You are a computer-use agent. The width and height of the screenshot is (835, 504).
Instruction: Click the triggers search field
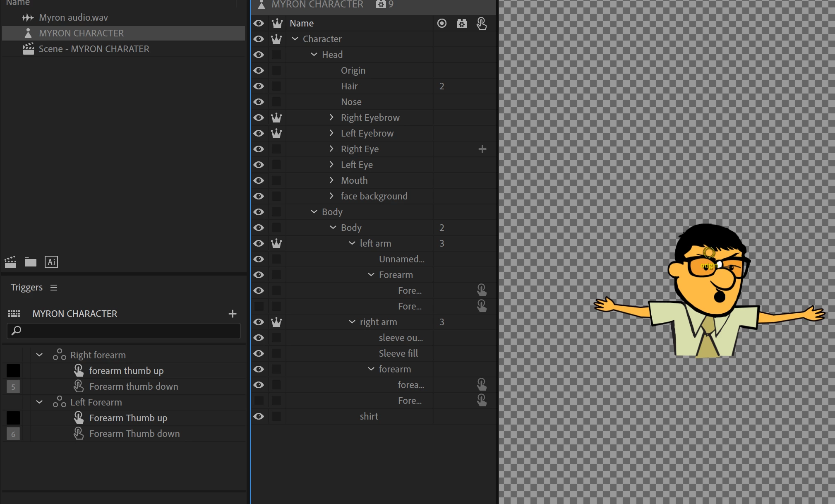[124, 331]
